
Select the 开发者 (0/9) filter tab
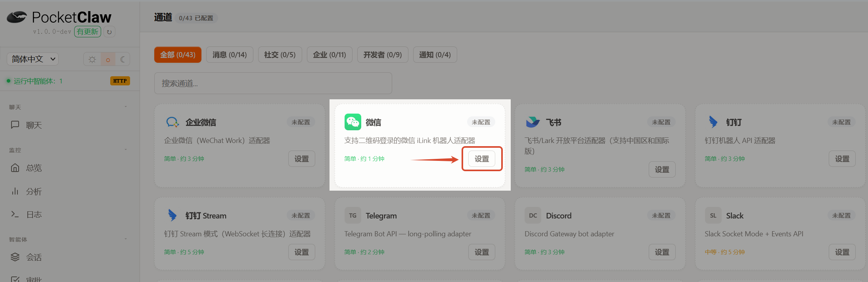tap(383, 55)
